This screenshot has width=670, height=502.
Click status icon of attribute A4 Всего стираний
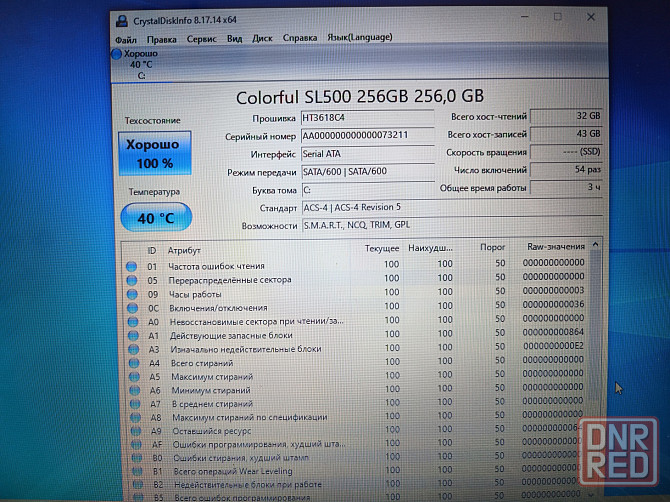pyautogui.click(x=134, y=363)
